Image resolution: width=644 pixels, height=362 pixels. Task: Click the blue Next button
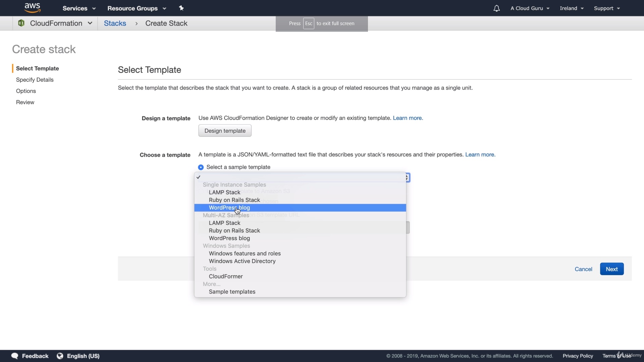coord(611,269)
